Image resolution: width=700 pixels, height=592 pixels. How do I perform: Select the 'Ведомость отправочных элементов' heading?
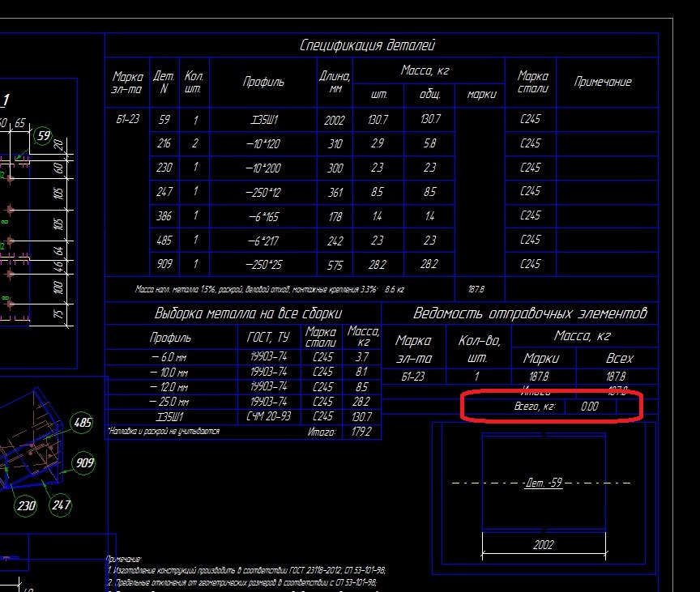[x=530, y=313]
